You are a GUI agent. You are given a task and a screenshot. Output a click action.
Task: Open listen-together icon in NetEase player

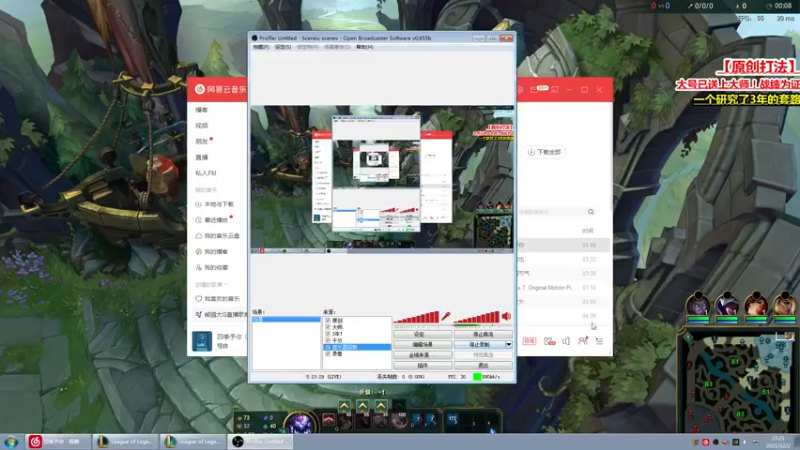click(583, 341)
